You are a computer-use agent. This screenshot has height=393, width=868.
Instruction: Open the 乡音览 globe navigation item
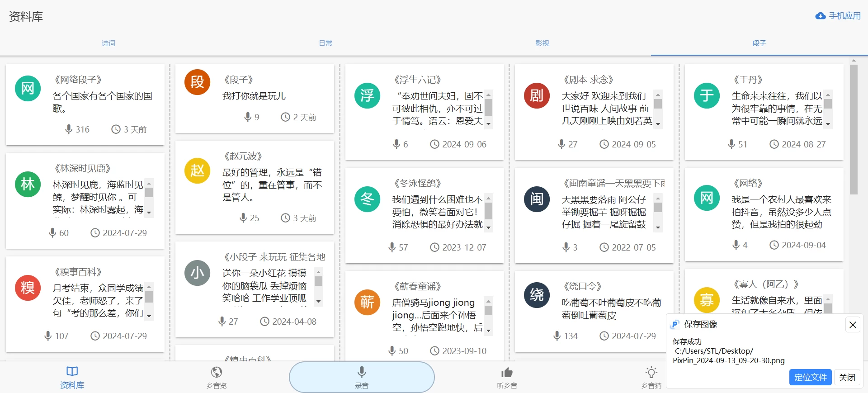(217, 378)
